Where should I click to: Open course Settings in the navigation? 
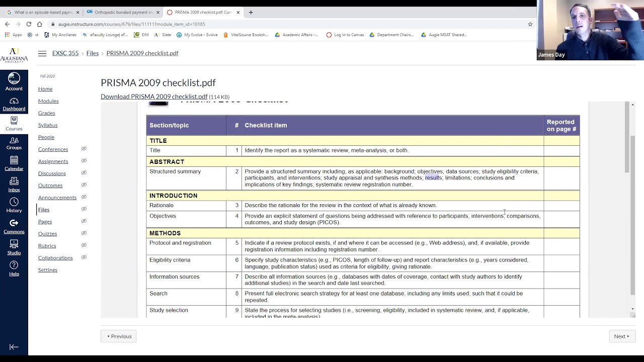tap(48, 270)
